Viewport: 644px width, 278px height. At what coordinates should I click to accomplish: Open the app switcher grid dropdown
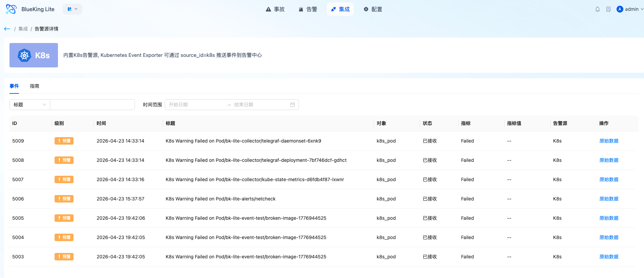pos(73,9)
